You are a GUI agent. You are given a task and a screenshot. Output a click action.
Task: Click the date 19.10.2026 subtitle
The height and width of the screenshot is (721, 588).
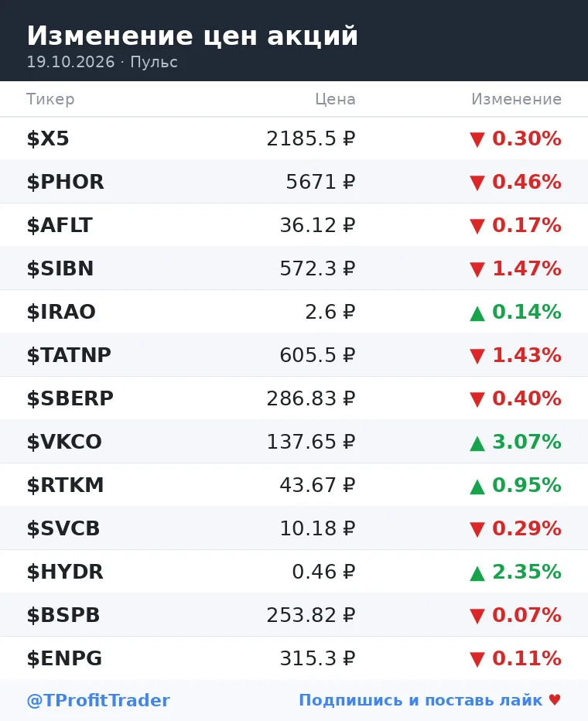click(x=70, y=62)
